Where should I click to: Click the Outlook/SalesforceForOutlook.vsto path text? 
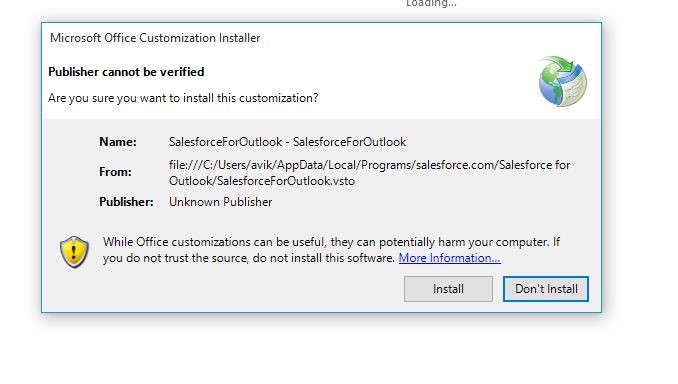coord(262,181)
